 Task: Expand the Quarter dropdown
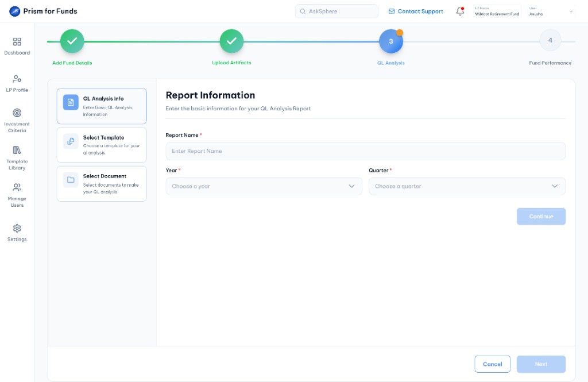click(x=467, y=186)
